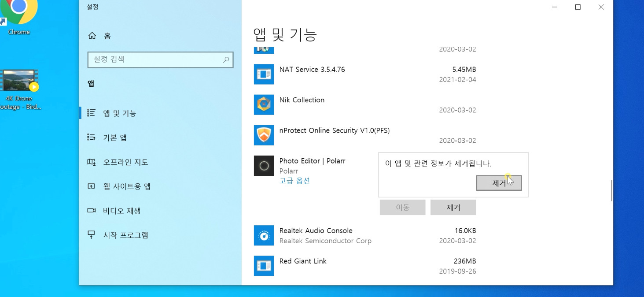Click the 236MB size of Red Giant Link
The height and width of the screenshot is (297, 644).
pyautogui.click(x=465, y=261)
